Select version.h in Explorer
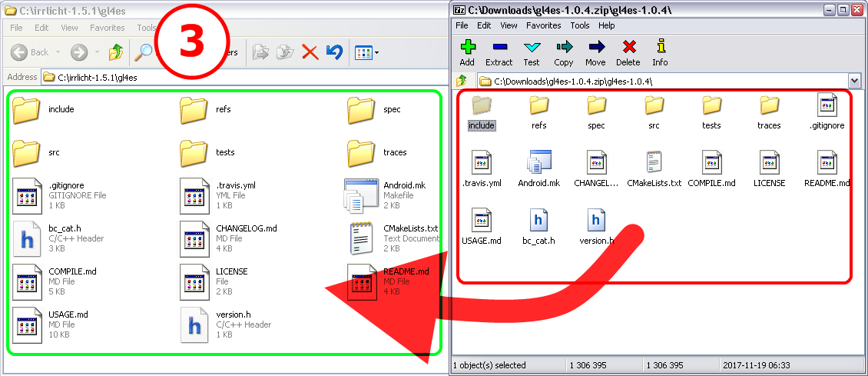 click(x=225, y=324)
